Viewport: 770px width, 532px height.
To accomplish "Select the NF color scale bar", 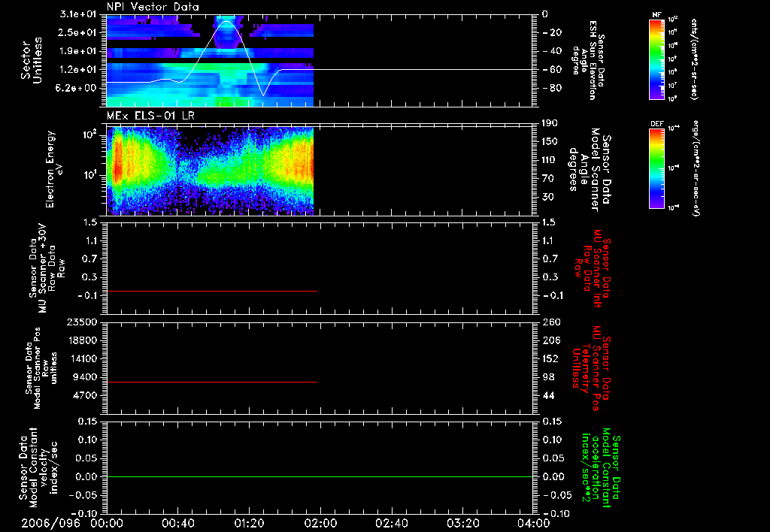I will pyautogui.click(x=656, y=59).
